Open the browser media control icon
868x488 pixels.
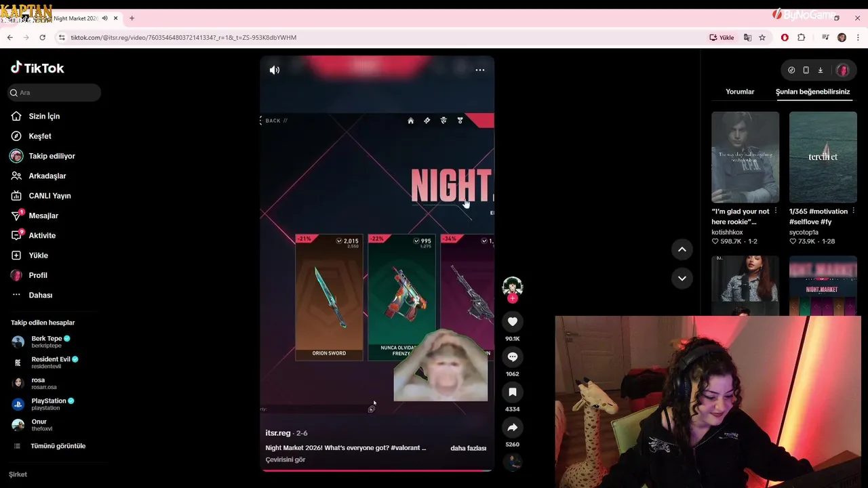825,37
